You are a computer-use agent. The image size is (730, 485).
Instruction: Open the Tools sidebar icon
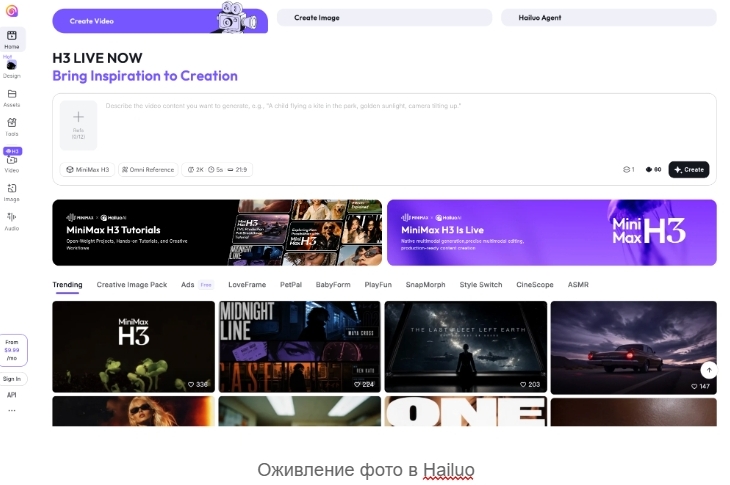click(x=12, y=122)
